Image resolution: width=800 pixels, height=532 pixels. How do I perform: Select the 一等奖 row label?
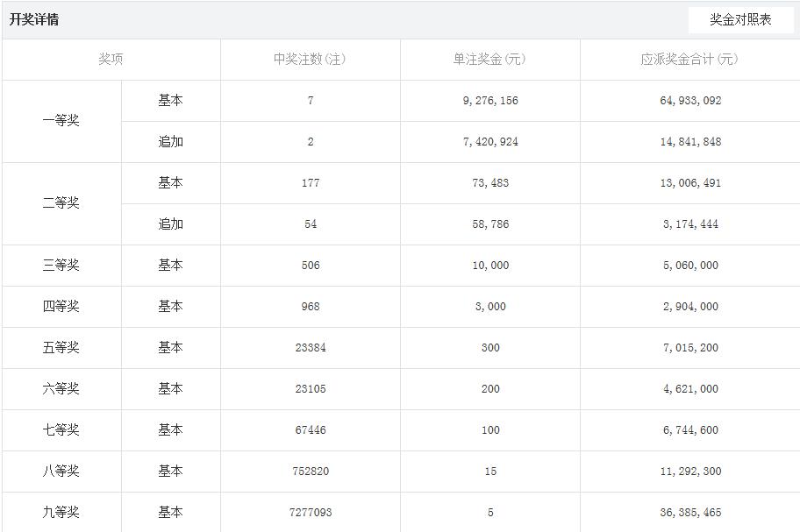61,120
